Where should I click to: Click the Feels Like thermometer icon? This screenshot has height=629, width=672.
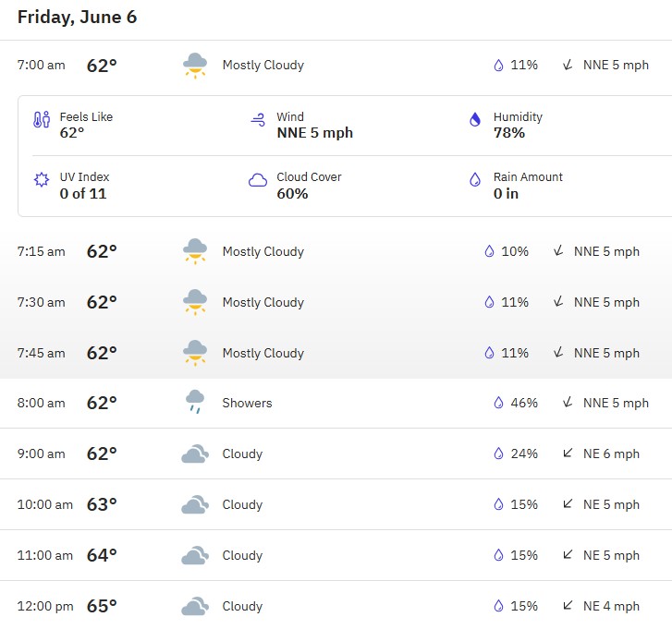pyautogui.click(x=42, y=119)
